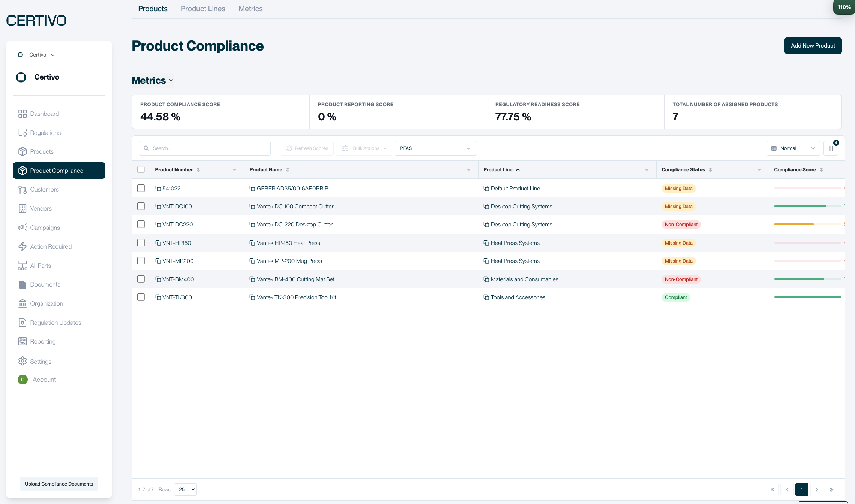The width and height of the screenshot is (855, 504).
Task: Open the Organization bank icon
Action: pos(22,303)
